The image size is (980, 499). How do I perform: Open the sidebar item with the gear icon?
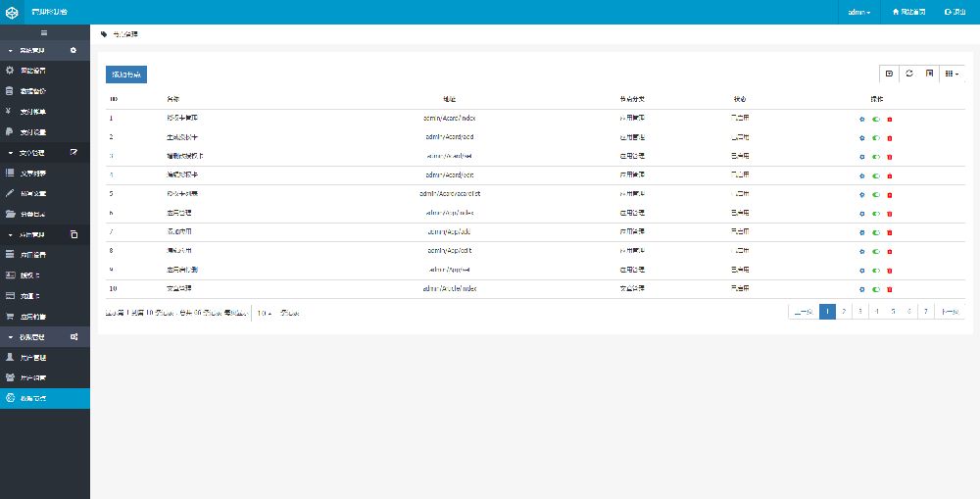click(x=45, y=71)
